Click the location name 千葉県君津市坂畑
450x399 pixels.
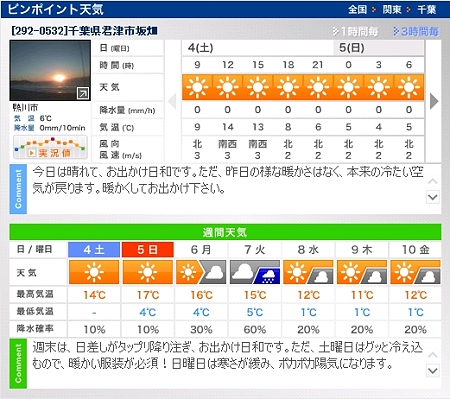pos(112,31)
